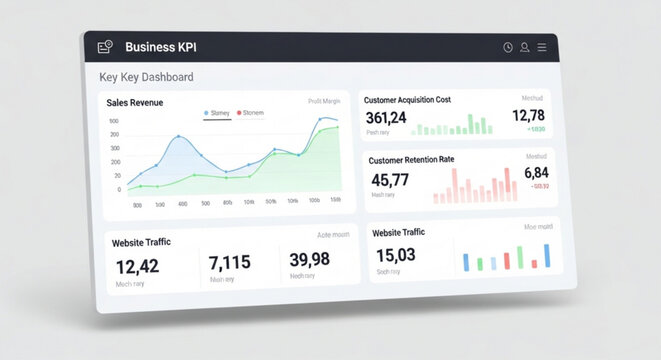The width and height of the screenshot is (661, 360).
Task: Click the Method label in Retention Rate card
Action: pyautogui.click(x=536, y=156)
